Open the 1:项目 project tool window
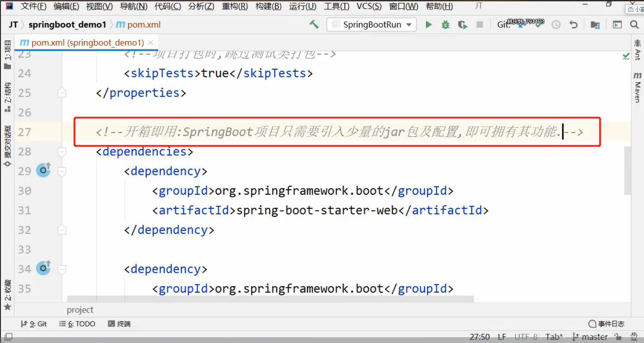Viewport: 644px width, 343px height. [8, 55]
